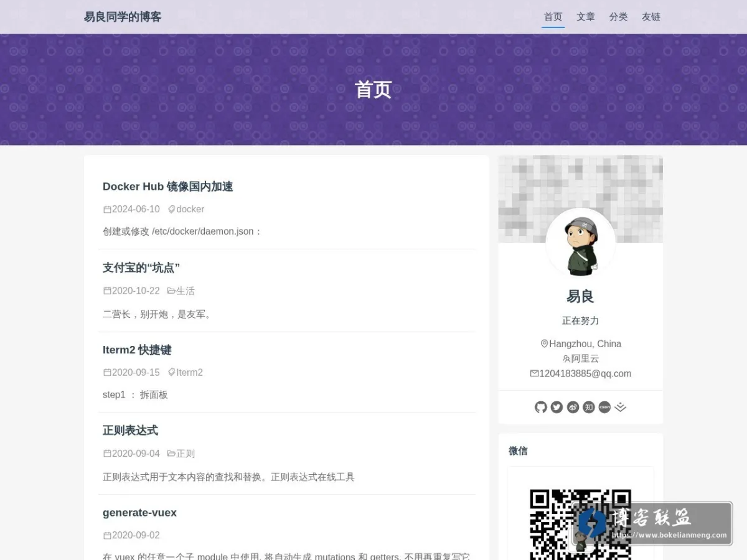Open the Twitter social icon

pyautogui.click(x=557, y=407)
